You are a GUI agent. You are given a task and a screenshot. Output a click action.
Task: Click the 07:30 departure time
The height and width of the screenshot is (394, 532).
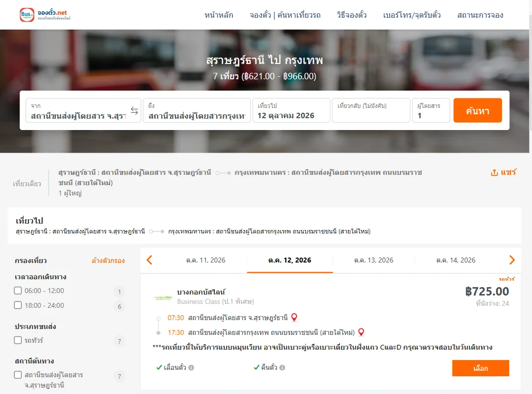click(x=176, y=318)
